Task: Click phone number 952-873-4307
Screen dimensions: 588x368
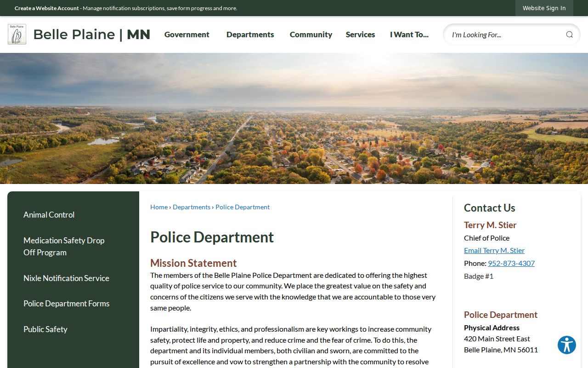Action: click(x=511, y=263)
